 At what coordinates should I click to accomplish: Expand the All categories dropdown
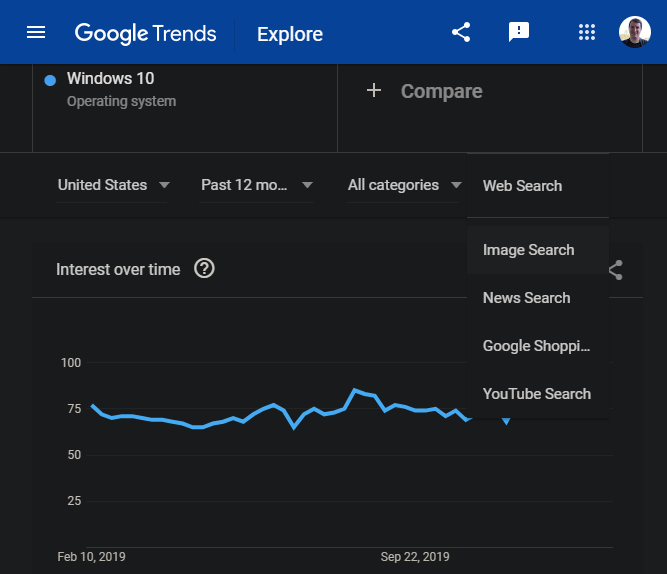point(403,185)
